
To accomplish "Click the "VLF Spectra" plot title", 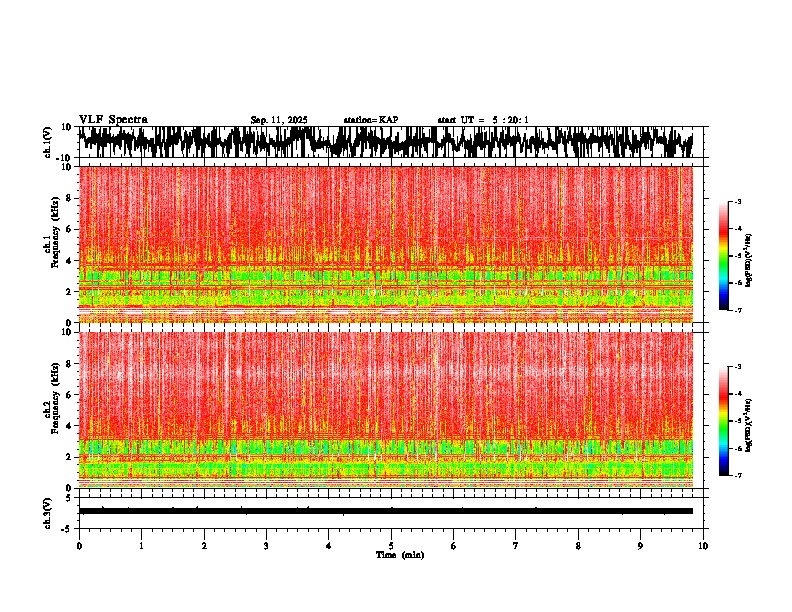I will [x=113, y=120].
